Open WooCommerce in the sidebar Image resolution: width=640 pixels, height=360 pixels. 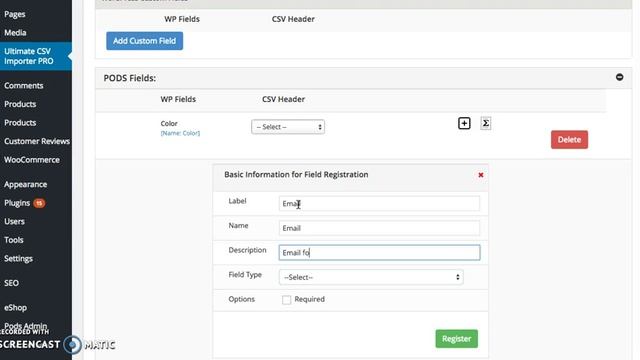click(x=32, y=160)
